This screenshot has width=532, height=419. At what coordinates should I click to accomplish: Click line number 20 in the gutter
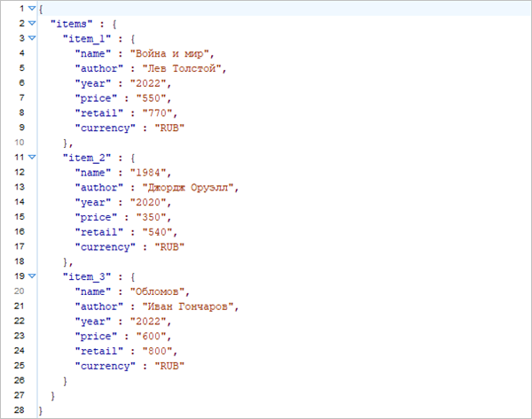[20, 291]
